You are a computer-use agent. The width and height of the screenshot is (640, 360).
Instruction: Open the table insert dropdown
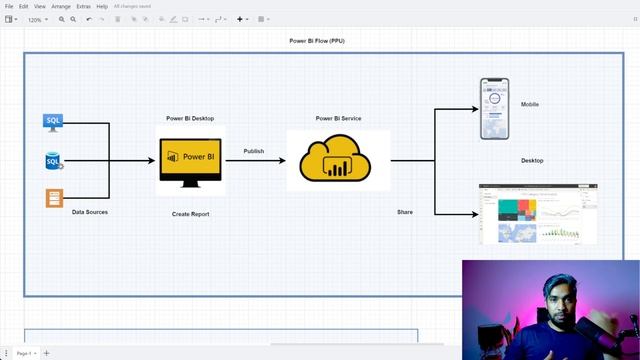(264, 19)
